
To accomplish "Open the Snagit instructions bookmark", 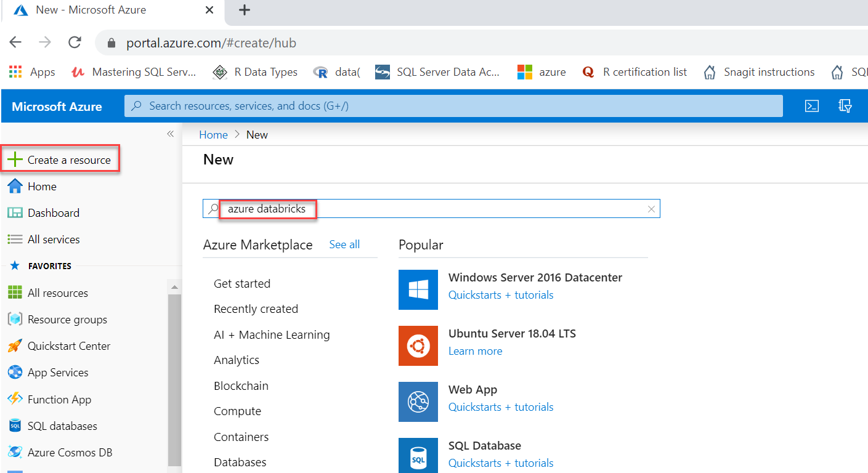I will pos(758,72).
